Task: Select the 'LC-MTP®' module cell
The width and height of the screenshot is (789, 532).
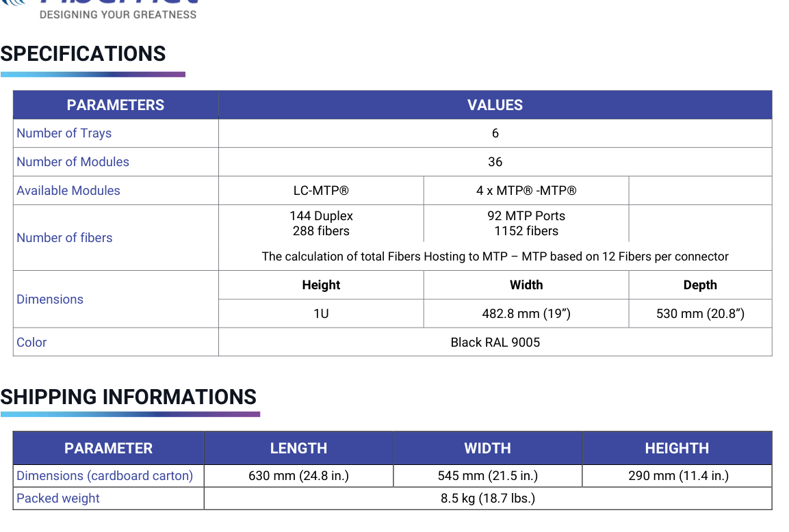Action: click(x=321, y=191)
